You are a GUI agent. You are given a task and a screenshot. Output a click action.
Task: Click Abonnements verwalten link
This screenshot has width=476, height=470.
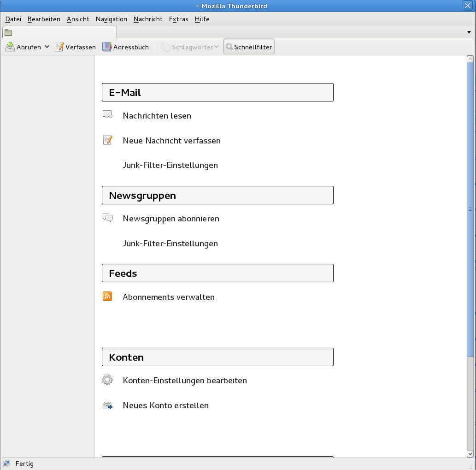pyautogui.click(x=169, y=297)
